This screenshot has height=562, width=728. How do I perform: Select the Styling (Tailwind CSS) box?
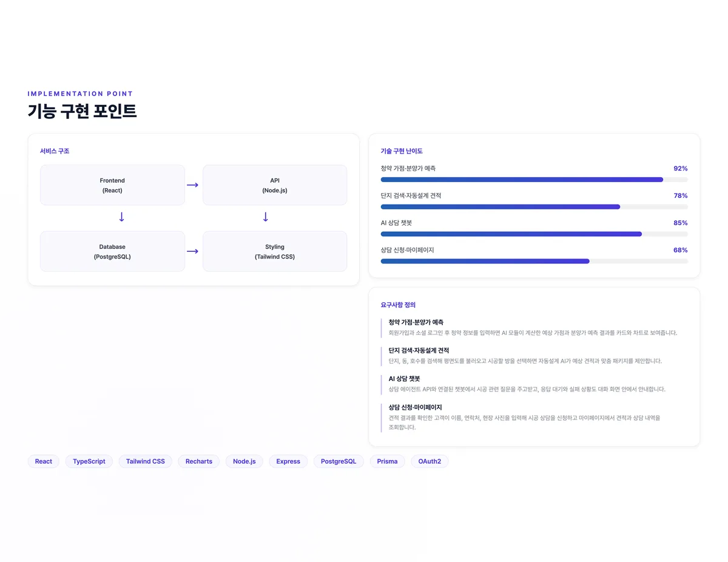[x=275, y=251]
